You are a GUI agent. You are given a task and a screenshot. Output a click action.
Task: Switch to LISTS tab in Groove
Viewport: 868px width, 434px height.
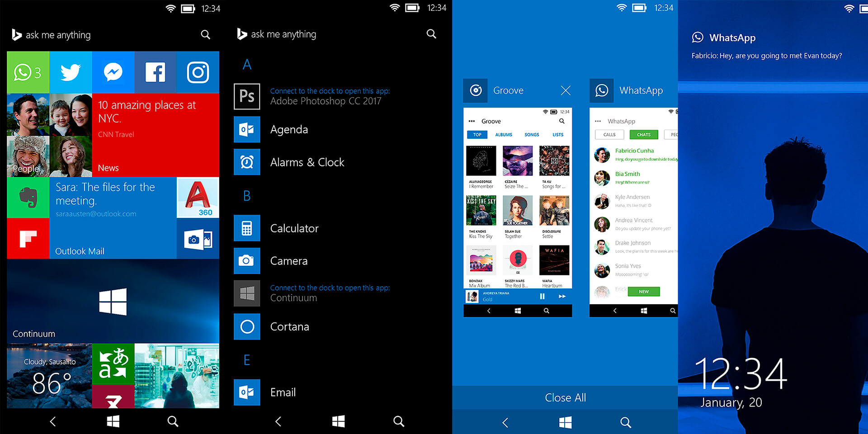coord(558,135)
